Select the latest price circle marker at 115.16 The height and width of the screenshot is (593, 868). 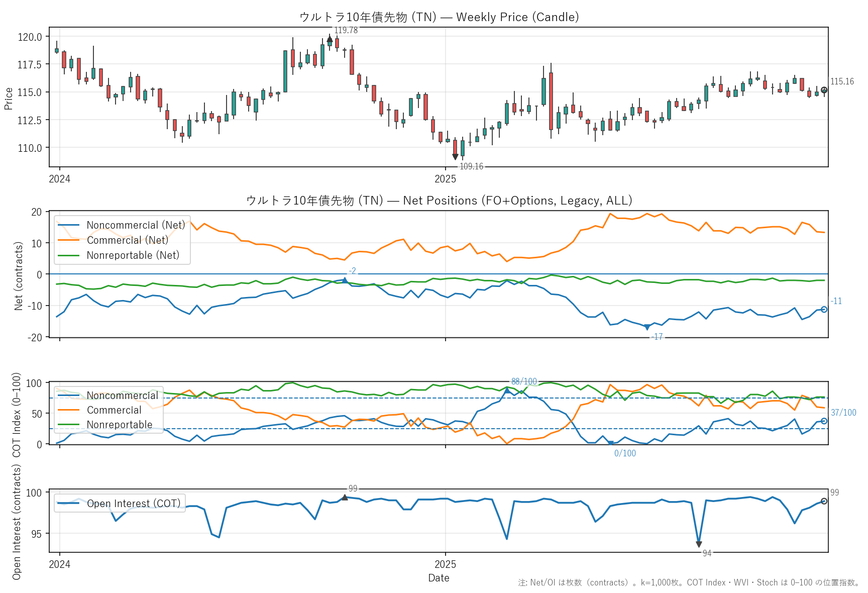824,90
